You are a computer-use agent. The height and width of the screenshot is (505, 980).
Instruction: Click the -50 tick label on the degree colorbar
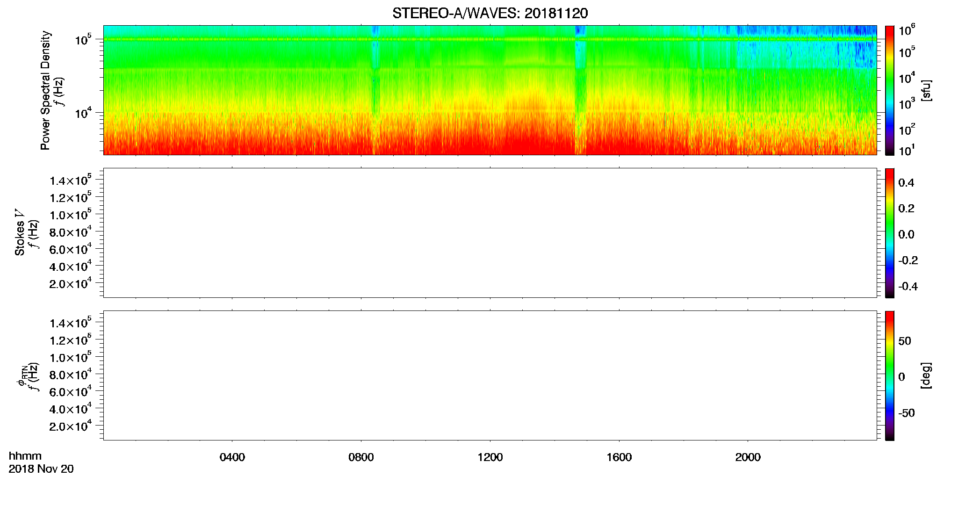907,413
